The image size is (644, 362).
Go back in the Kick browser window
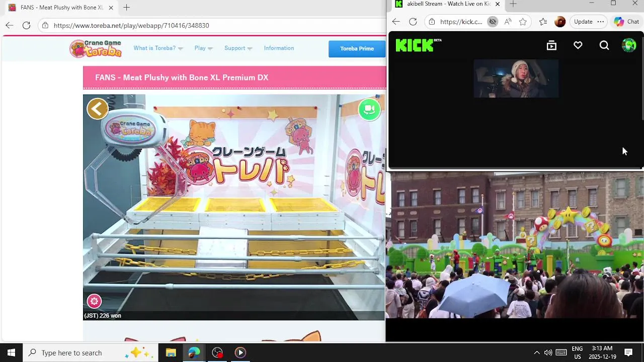396,22
